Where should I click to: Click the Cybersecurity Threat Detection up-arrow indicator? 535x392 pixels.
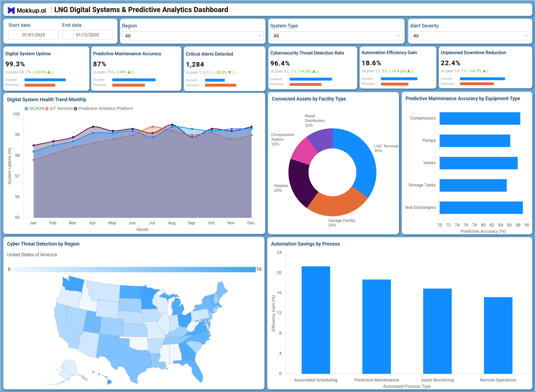314,71
